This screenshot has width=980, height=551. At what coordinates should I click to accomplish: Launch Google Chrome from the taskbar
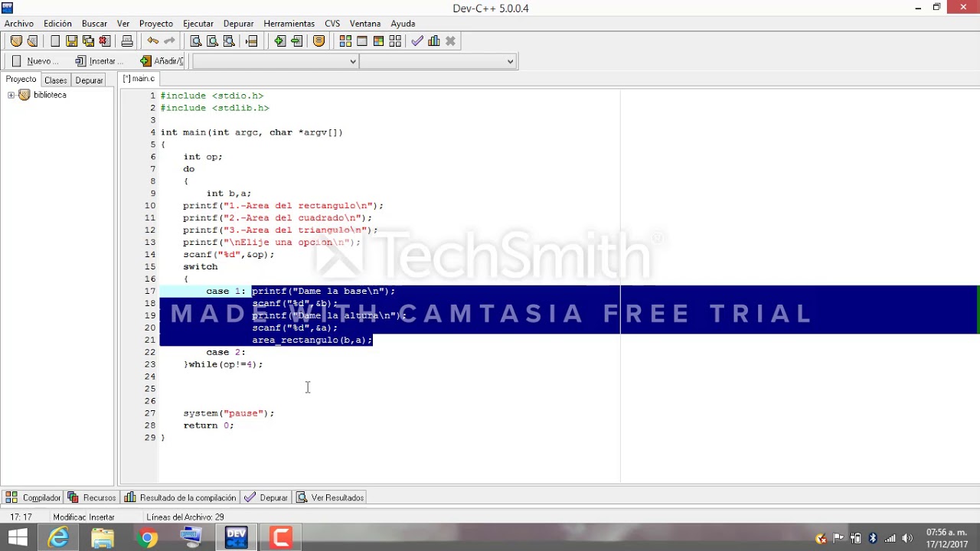[148, 538]
